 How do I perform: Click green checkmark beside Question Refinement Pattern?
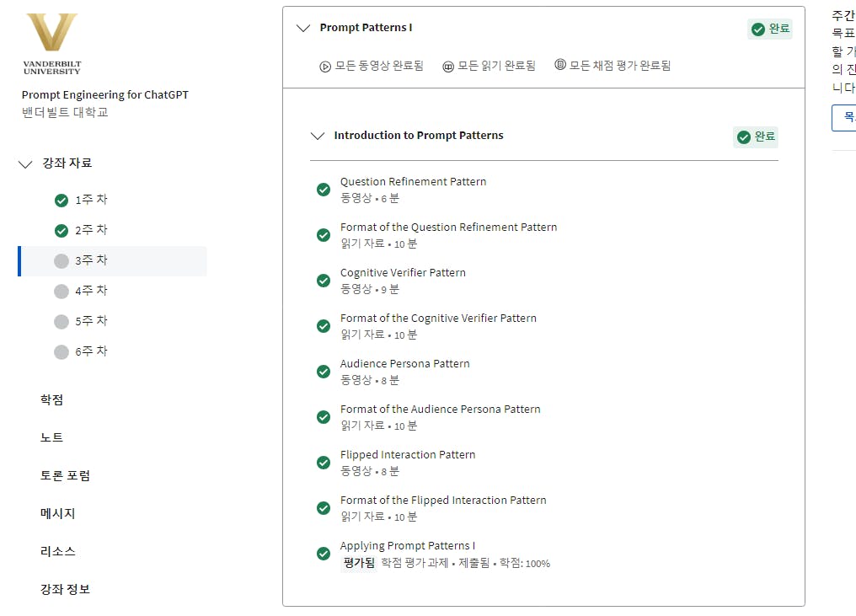pyautogui.click(x=324, y=190)
